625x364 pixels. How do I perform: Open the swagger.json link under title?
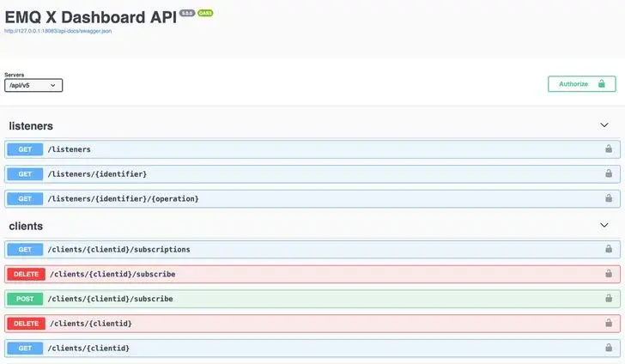(x=58, y=31)
